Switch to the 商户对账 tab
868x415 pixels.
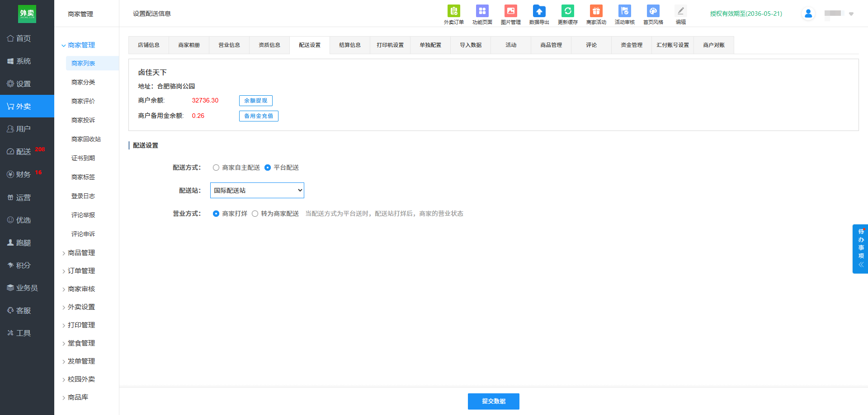(x=714, y=45)
